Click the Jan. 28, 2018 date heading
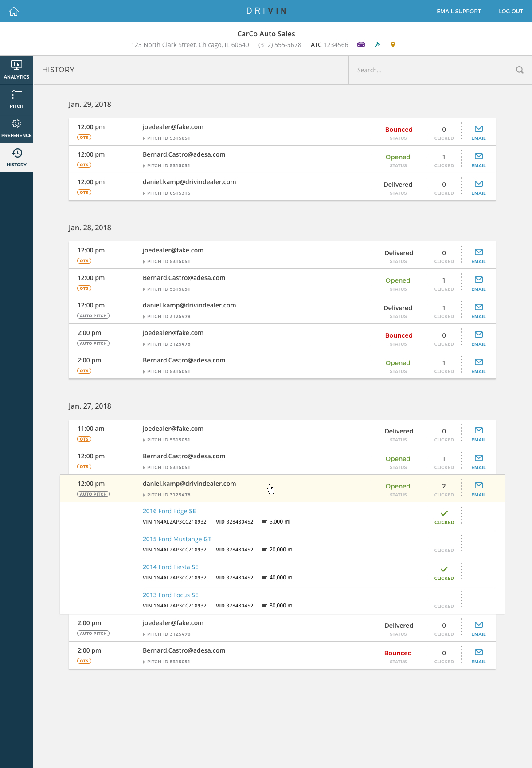532x768 pixels. click(90, 228)
